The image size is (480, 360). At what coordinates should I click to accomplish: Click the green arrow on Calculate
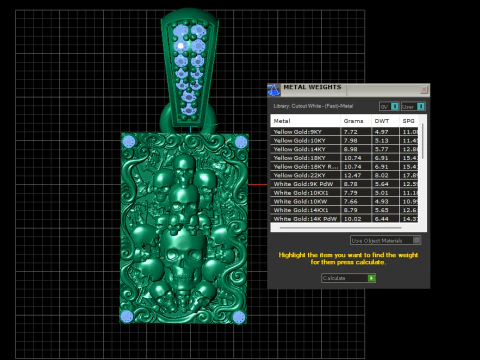(371, 278)
